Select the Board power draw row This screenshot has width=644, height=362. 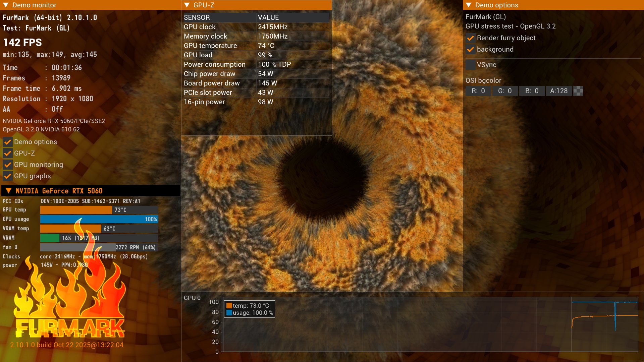click(257, 83)
